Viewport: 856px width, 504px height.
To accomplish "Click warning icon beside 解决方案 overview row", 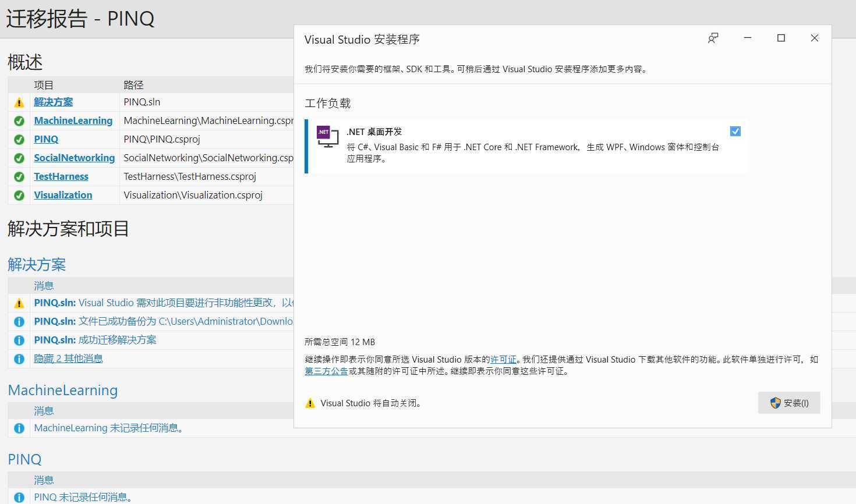I will (19, 102).
